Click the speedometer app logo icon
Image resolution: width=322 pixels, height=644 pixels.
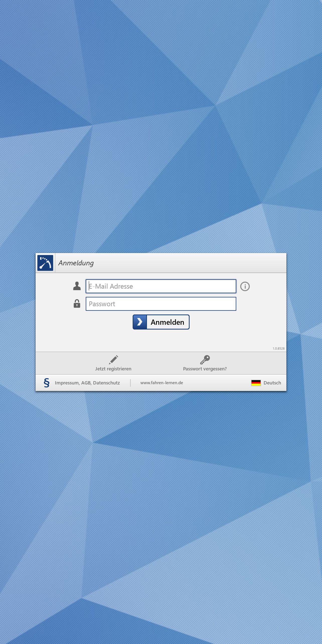45,263
